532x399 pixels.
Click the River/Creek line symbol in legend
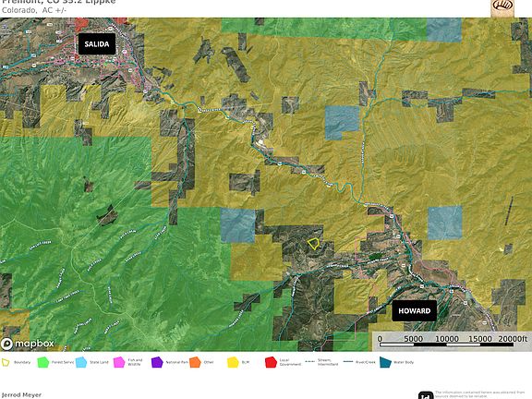click(x=348, y=362)
